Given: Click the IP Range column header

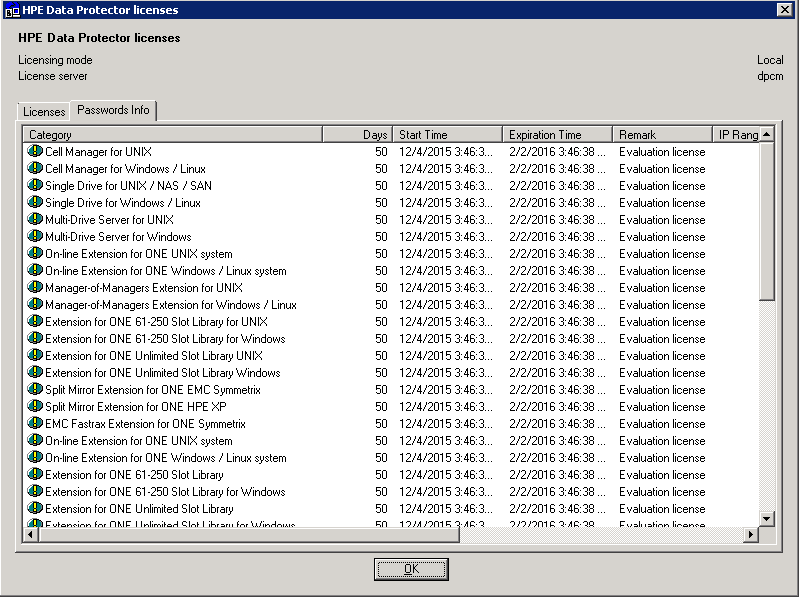Looking at the screenshot, I should 736,134.
